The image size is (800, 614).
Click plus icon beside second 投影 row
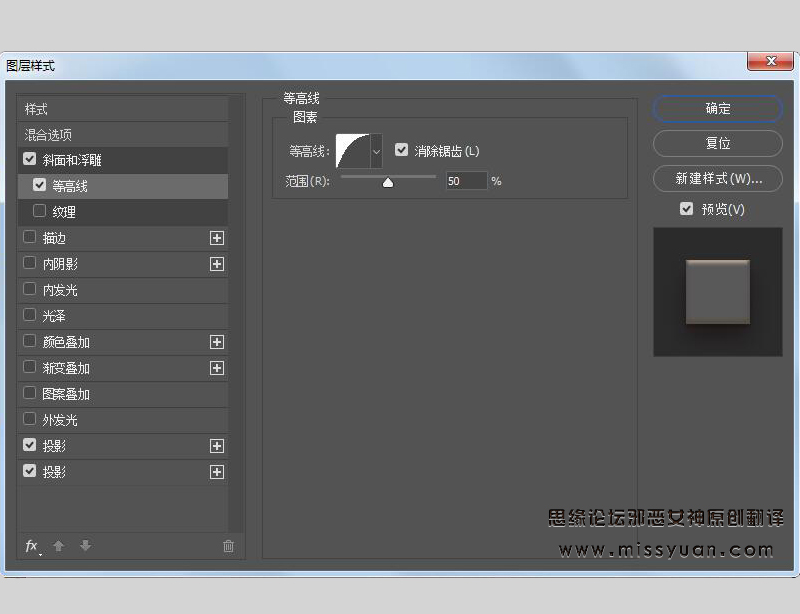click(217, 472)
